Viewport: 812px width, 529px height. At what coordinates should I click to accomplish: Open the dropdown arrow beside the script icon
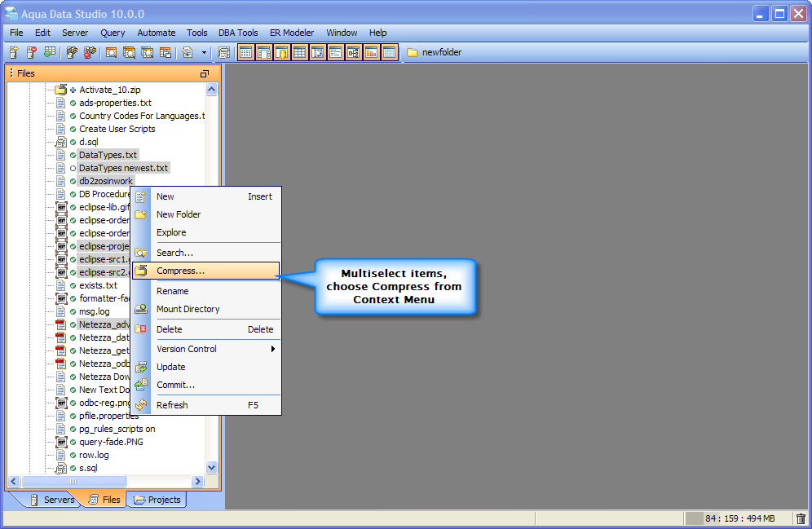pos(204,52)
